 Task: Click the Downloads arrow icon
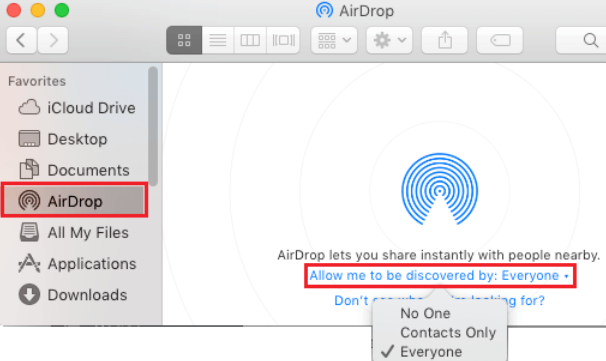(29, 295)
